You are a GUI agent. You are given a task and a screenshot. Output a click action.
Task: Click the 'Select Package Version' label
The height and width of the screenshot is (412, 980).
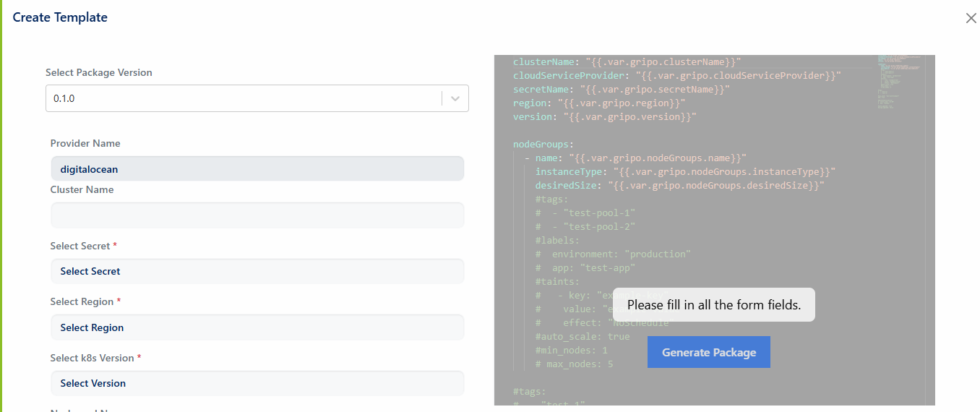pos(99,72)
